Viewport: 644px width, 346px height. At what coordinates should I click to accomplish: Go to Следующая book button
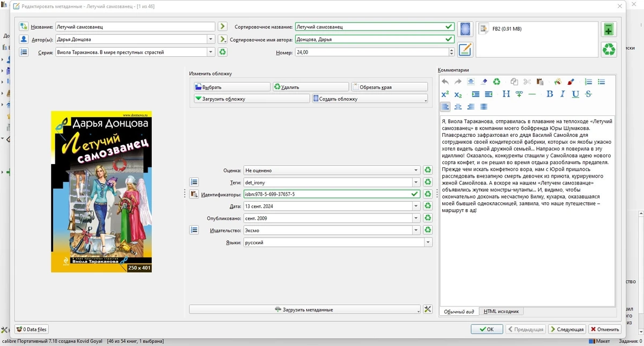[567, 329]
